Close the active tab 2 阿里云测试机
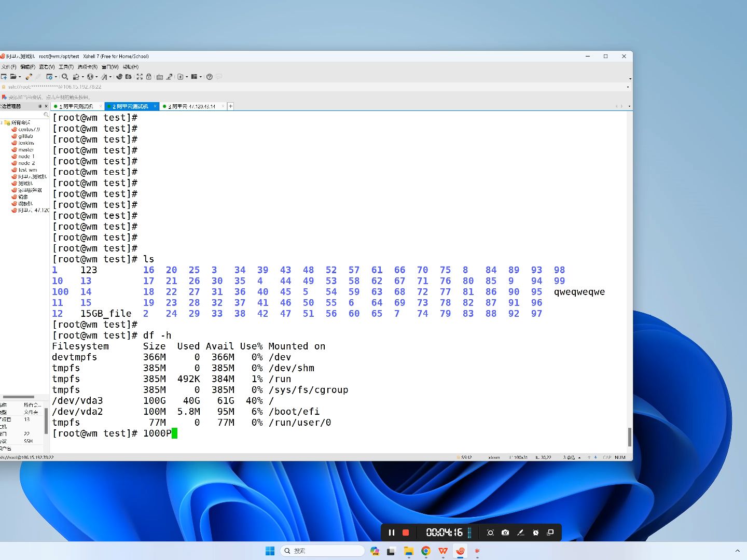This screenshot has height=560, width=747. 155,106
